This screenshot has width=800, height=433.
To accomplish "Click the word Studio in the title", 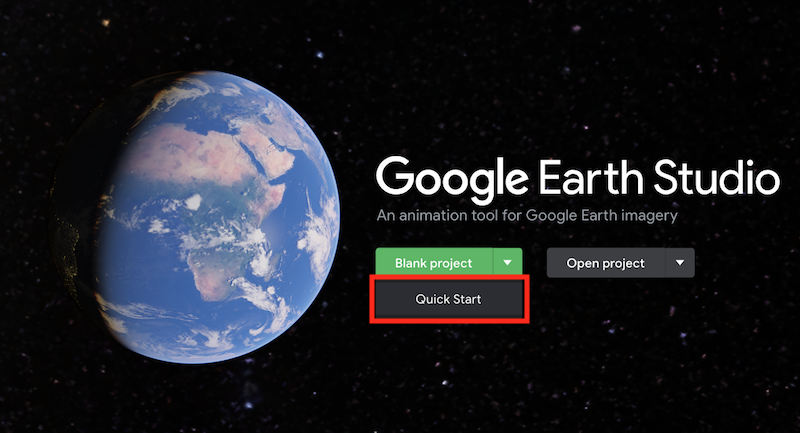I will coord(717,177).
